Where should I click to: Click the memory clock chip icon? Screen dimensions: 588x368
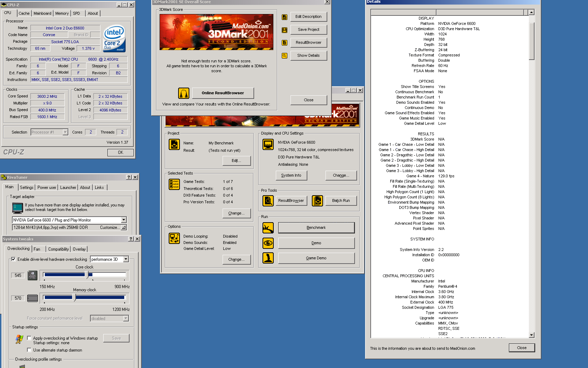(x=33, y=298)
